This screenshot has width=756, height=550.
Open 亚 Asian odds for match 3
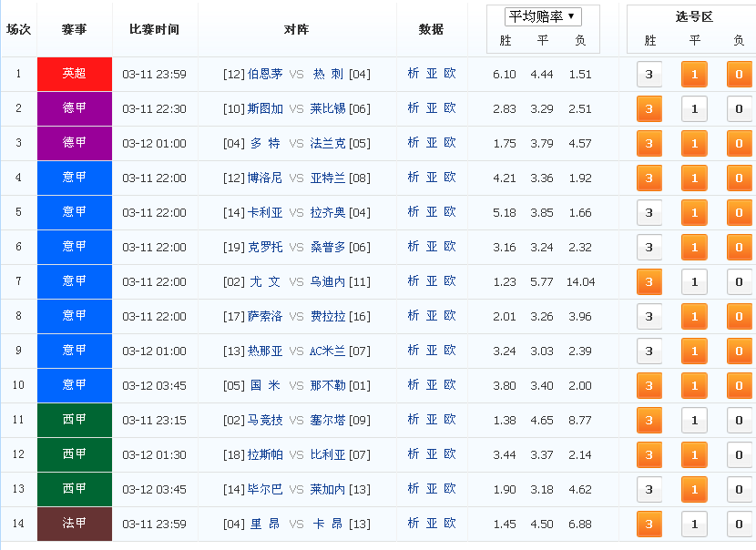click(432, 143)
